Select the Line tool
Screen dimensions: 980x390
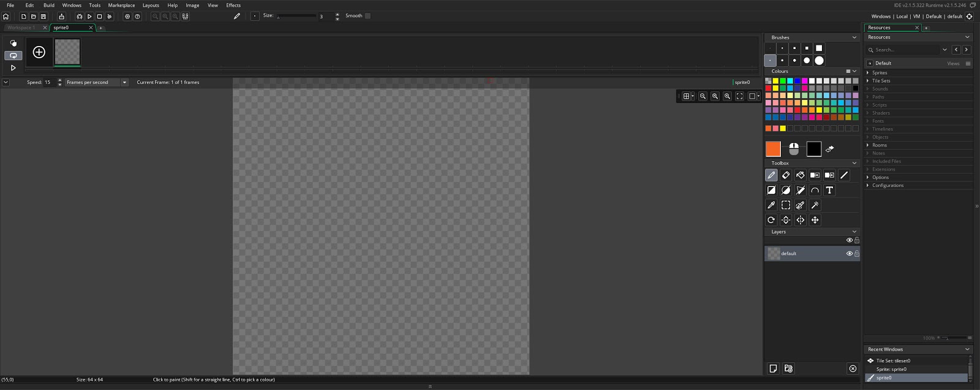(x=844, y=175)
